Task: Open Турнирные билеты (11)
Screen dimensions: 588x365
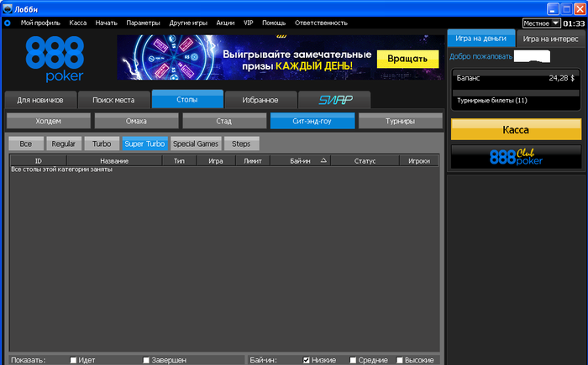Action: (x=492, y=101)
